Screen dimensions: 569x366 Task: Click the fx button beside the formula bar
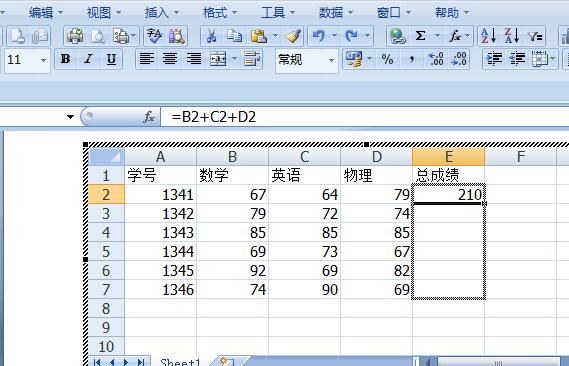(149, 117)
